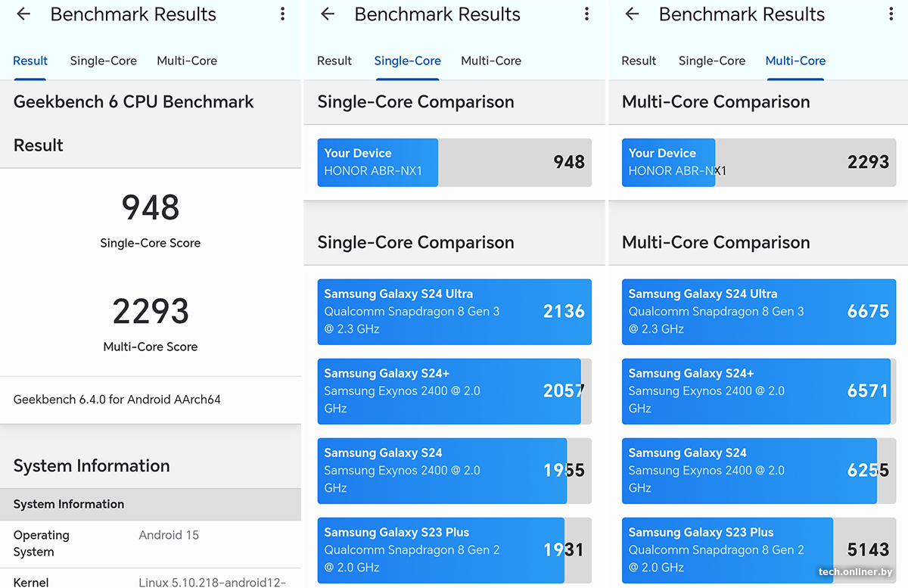Click the "Single-Core Comparison" heading above Your Device bar
Viewport: 908px width, 588px height.
[415, 102]
